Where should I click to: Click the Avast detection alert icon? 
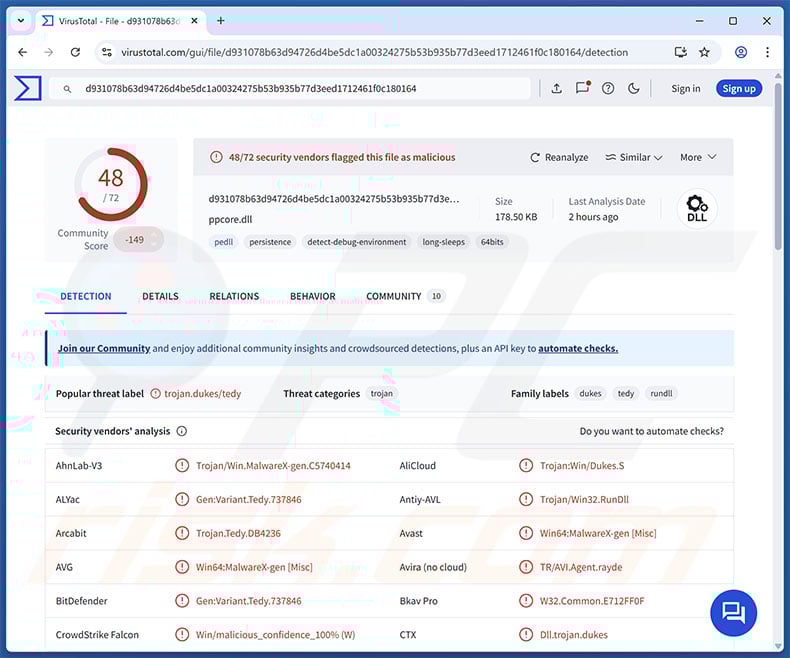526,533
